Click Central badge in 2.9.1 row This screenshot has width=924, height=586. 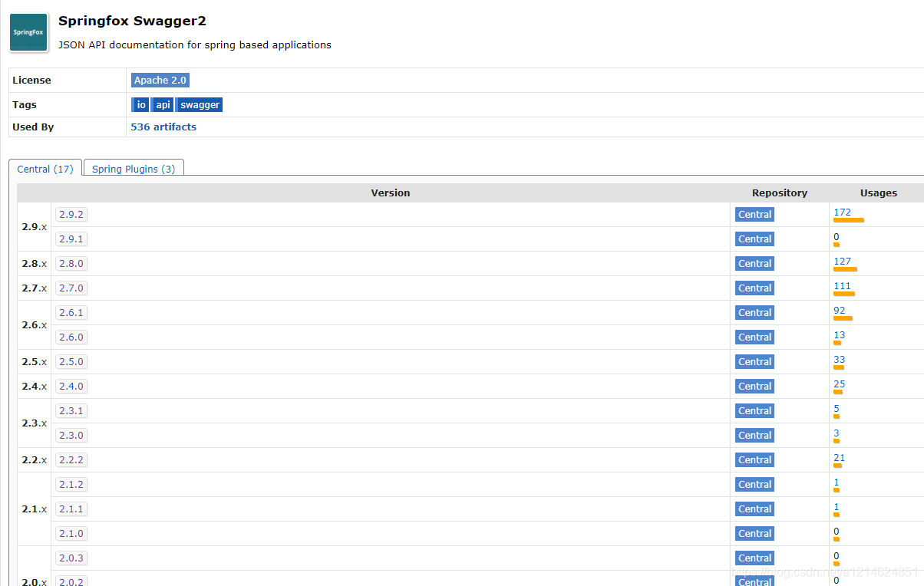point(754,239)
